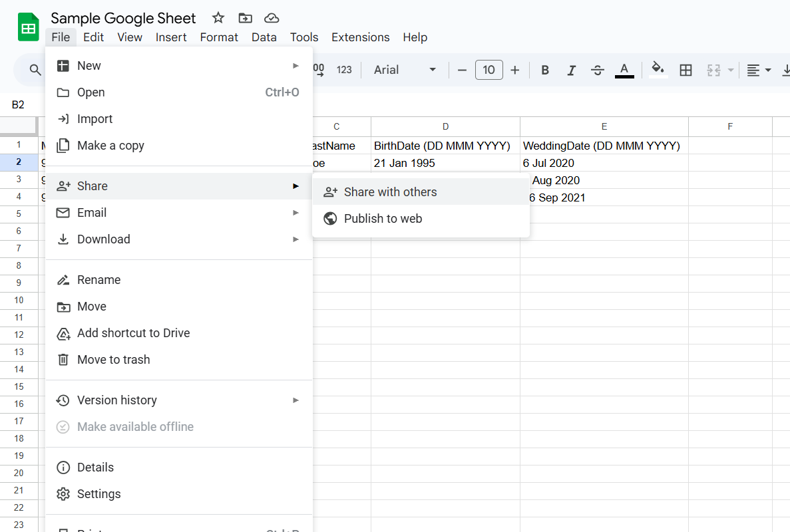Click the Version history item
This screenshot has height=532, width=790.
point(179,400)
